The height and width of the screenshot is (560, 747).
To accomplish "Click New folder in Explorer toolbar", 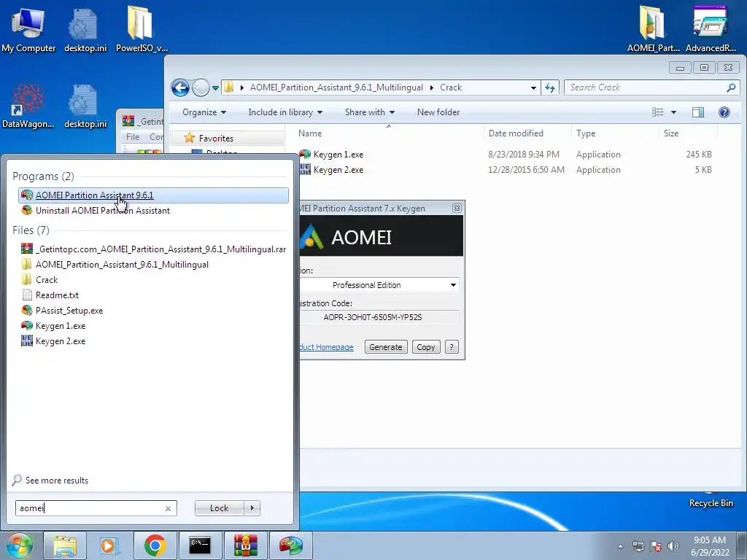I will coord(438,112).
